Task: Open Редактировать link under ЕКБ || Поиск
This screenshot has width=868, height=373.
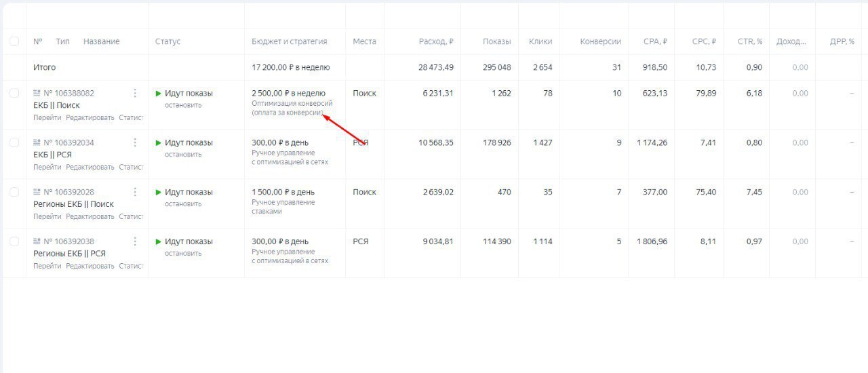Action: tap(90, 117)
